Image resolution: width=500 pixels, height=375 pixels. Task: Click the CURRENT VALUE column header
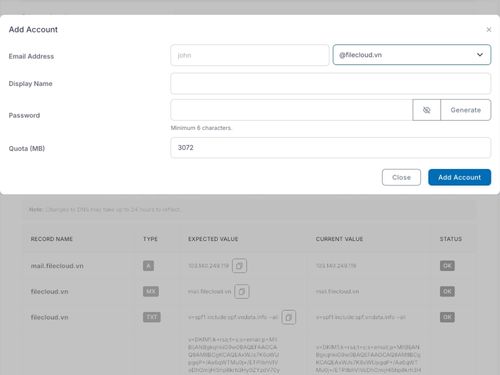tap(339, 239)
